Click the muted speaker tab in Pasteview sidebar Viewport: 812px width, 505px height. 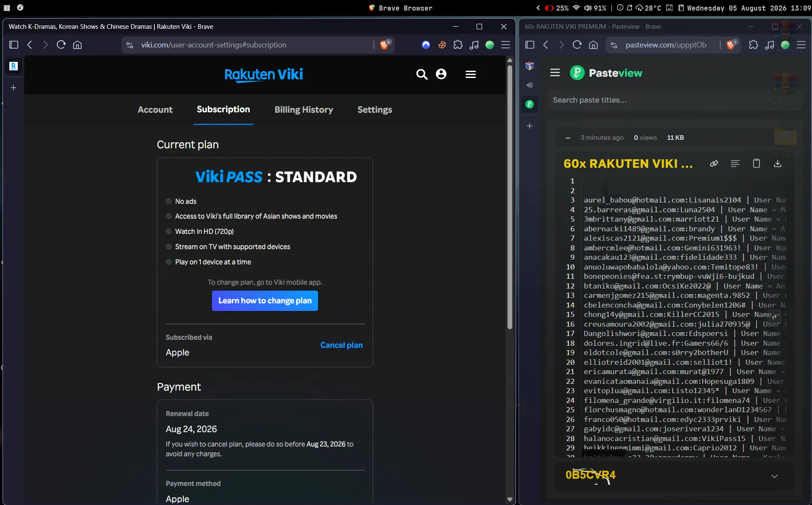[530, 85]
